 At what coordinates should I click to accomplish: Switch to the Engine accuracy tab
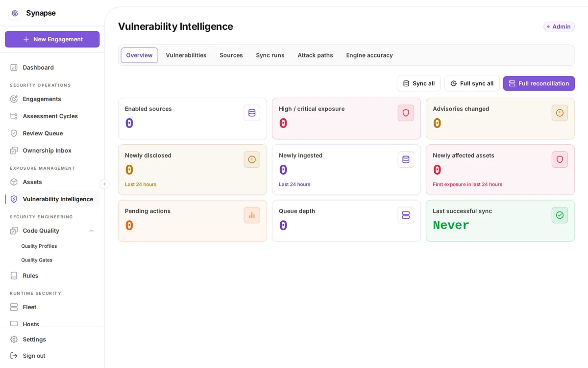369,55
